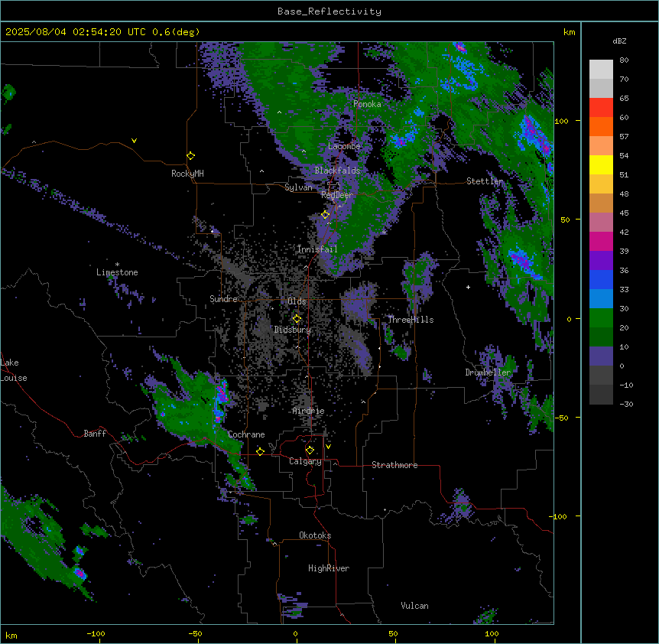Click the HighRiver city label
Viewport: 659px width, 644px height.
(329, 568)
